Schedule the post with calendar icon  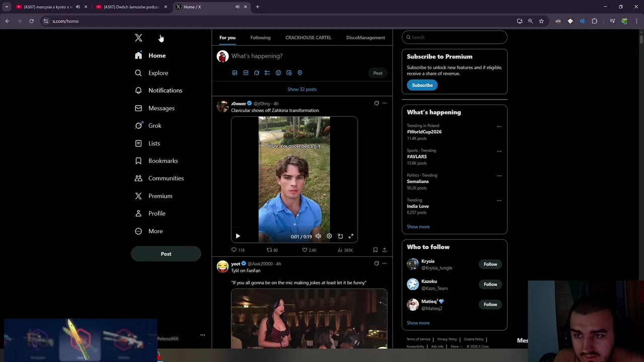[289, 73]
